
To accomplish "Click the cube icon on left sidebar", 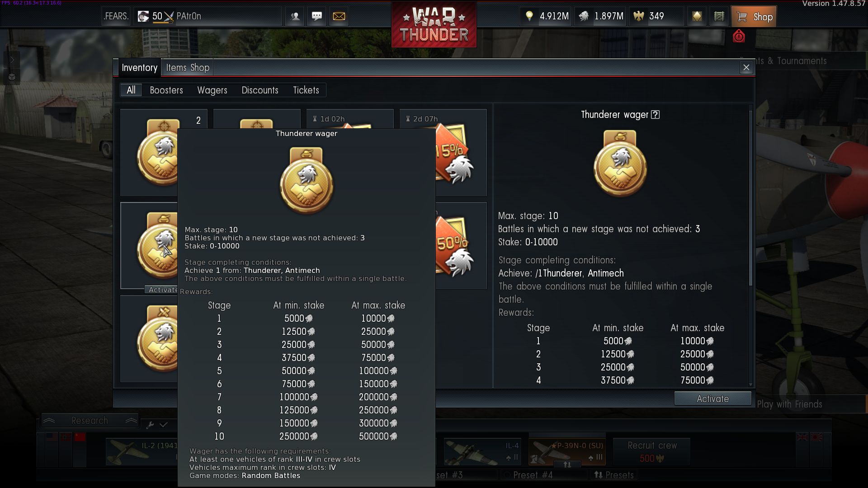I will pos(12,77).
